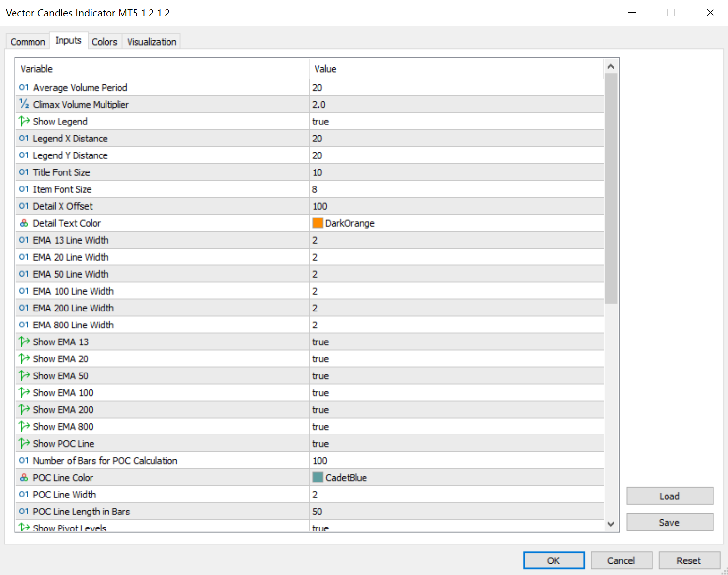Viewport: 728px width, 575px height.
Task: Click the integer icon beside EMA 100 Line Width
Action: [x=24, y=291]
